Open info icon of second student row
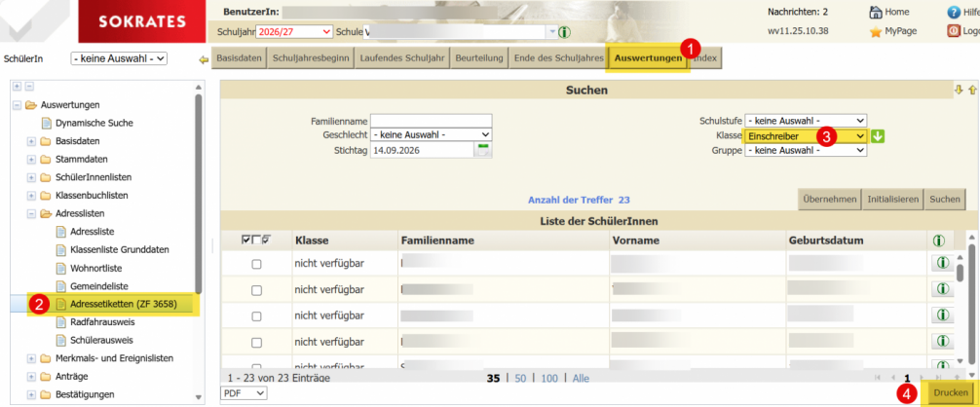The width and height of the screenshot is (980, 407). (x=943, y=289)
